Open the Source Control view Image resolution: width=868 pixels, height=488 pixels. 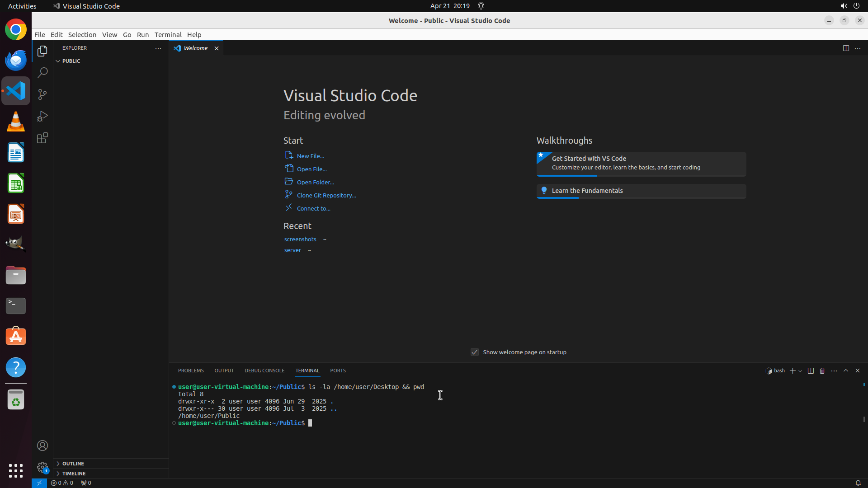click(42, 94)
